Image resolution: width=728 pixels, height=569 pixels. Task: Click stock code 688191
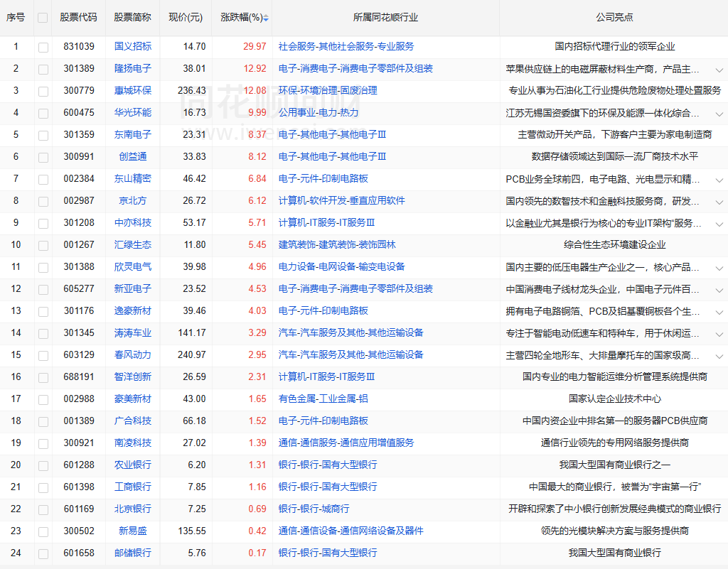(79, 376)
